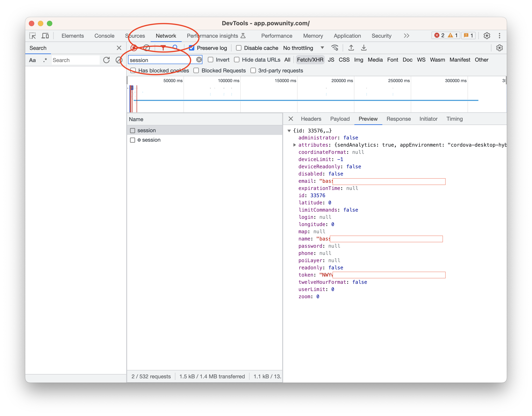Open the Application tab
Viewport: 532px width, 416px height.
pyautogui.click(x=347, y=36)
